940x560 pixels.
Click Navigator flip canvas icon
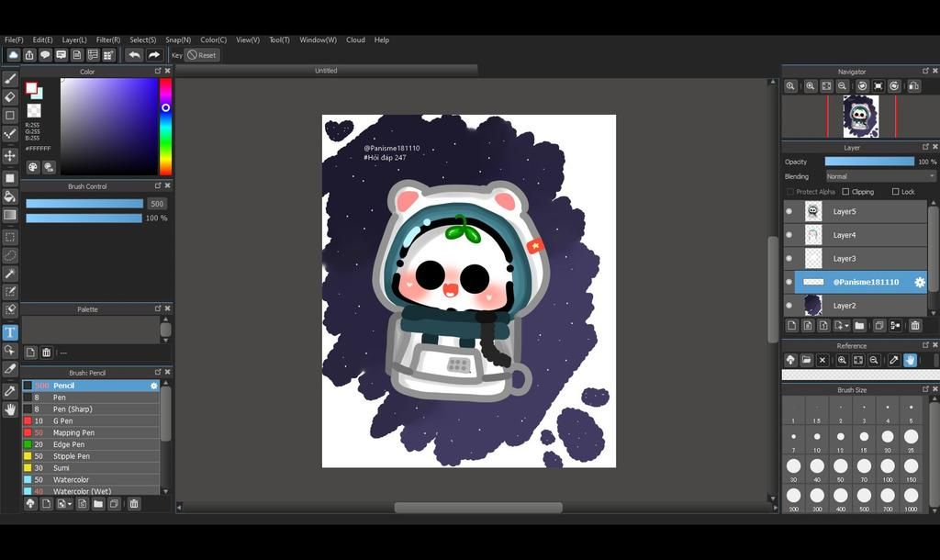[x=913, y=85]
